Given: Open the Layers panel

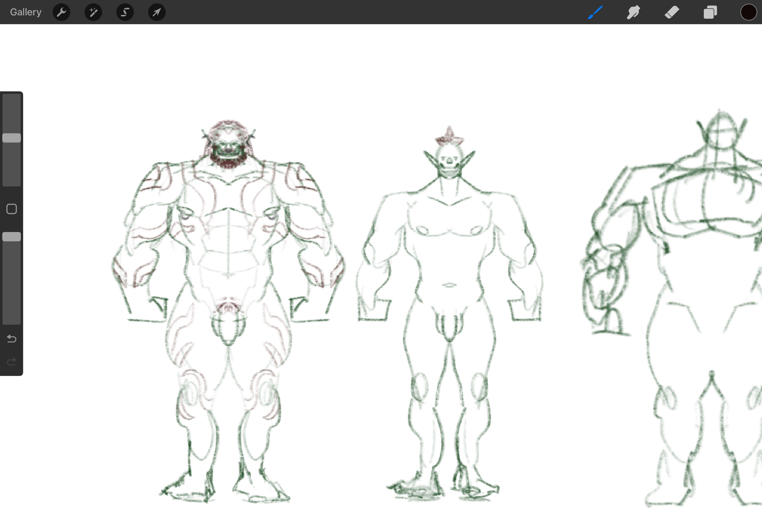Looking at the screenshot, I should click(710, 12).
